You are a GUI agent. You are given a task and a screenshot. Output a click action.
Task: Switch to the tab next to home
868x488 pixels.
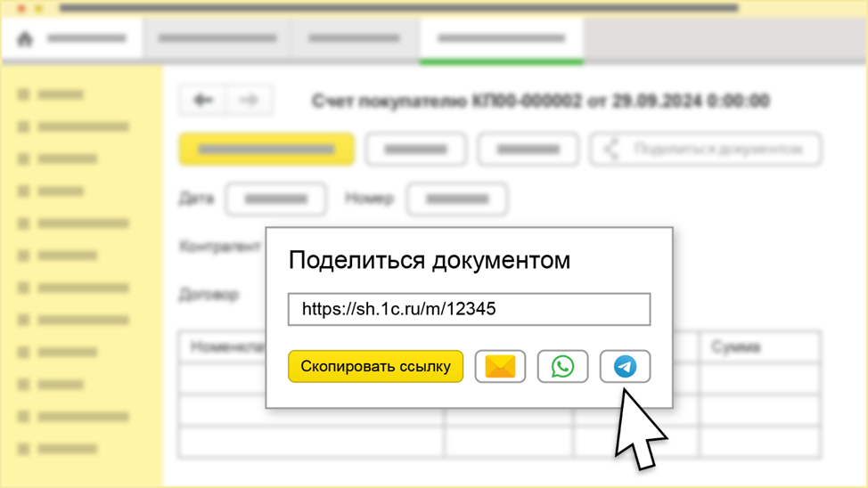(x=217, y=39)
